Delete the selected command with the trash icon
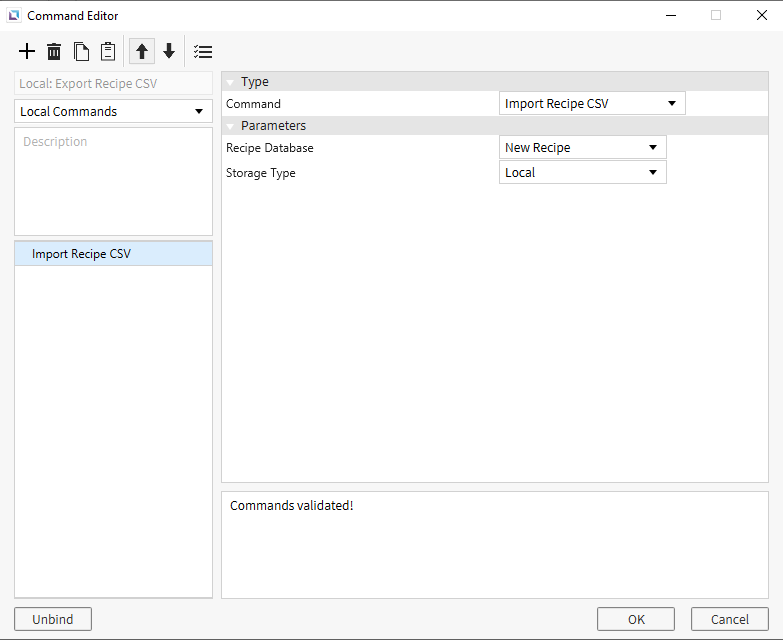 (x=54, y=51)
